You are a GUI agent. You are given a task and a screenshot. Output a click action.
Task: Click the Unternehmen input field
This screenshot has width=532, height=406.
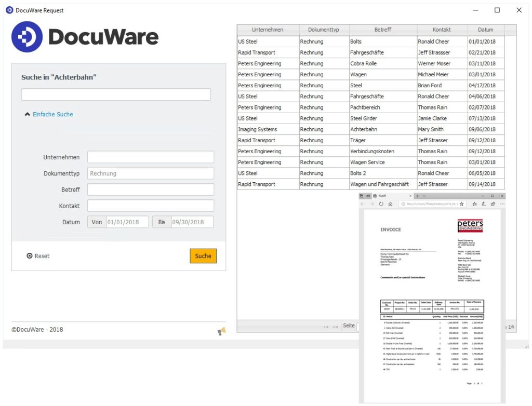coord(151,157)
